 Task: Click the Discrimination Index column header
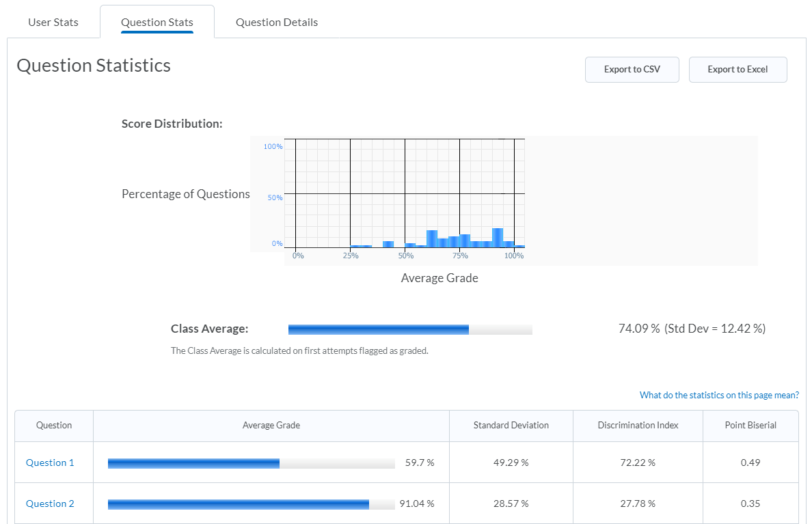point(638,425)
